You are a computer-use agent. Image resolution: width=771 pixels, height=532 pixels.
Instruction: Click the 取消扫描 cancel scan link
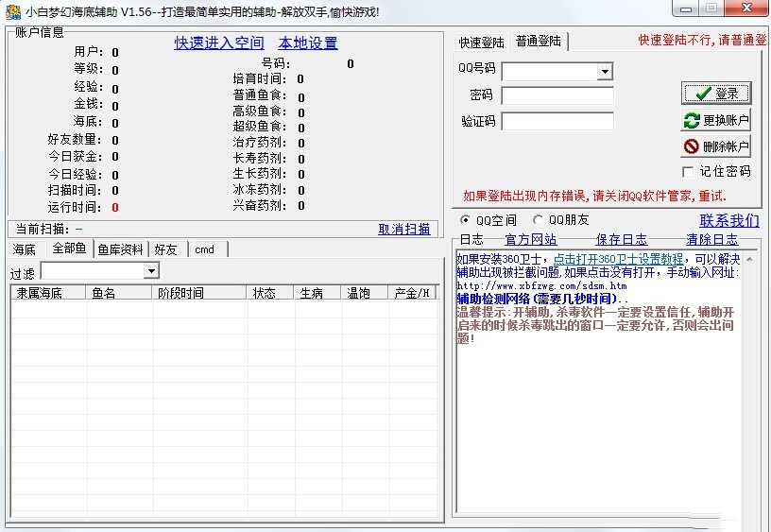point(404,229)
